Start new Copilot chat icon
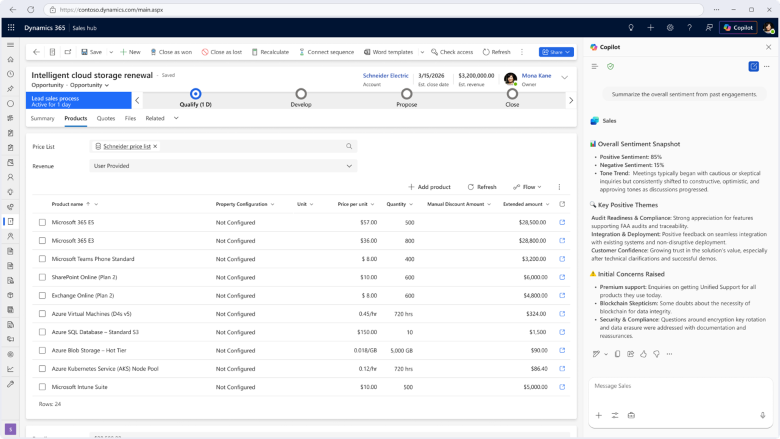Screen dimensions: 780x439 754,66
